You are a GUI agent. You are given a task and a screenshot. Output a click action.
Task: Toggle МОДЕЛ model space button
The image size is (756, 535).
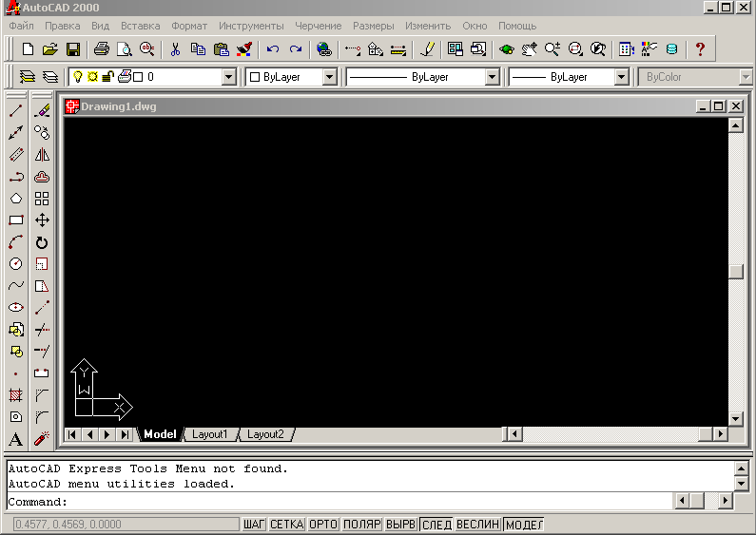click(x=525, y=525)
